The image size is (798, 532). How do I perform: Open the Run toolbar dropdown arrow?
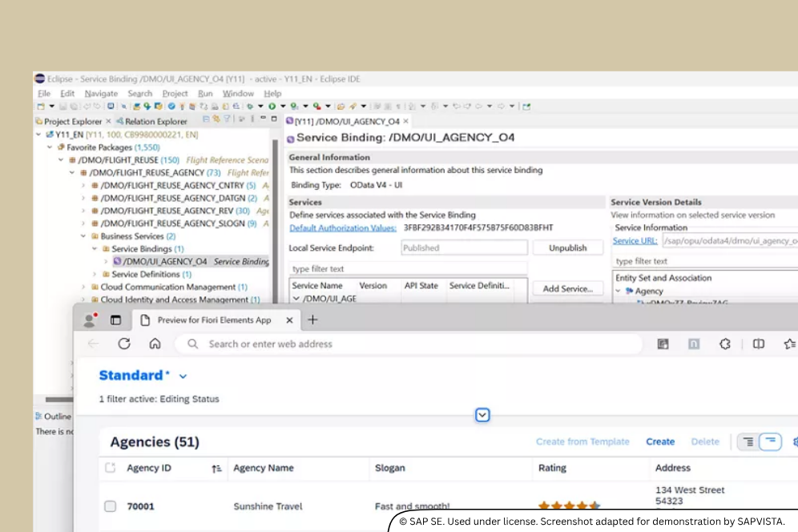283,107
